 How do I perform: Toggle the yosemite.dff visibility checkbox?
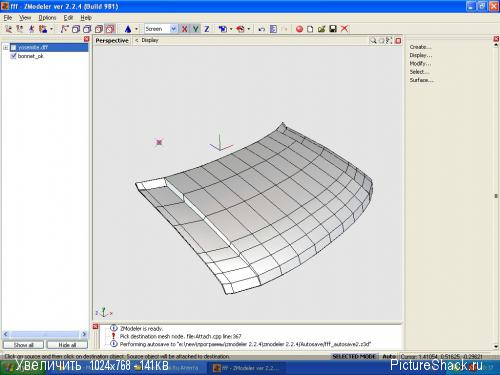[x=14, y=48]
